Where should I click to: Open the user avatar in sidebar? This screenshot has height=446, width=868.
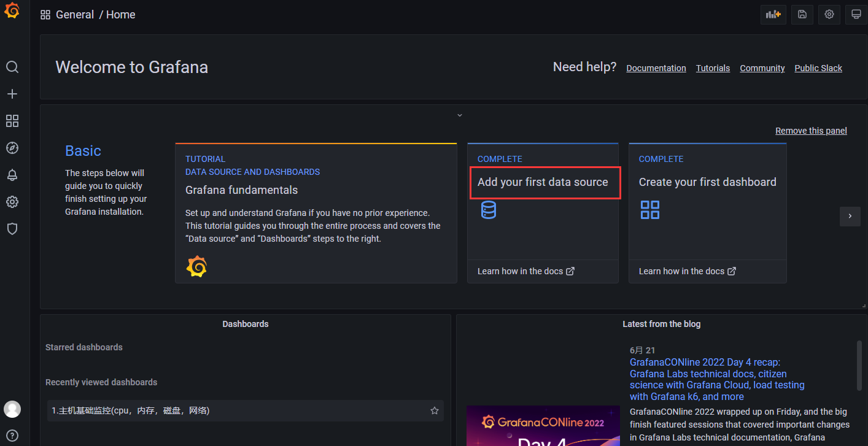12,409
